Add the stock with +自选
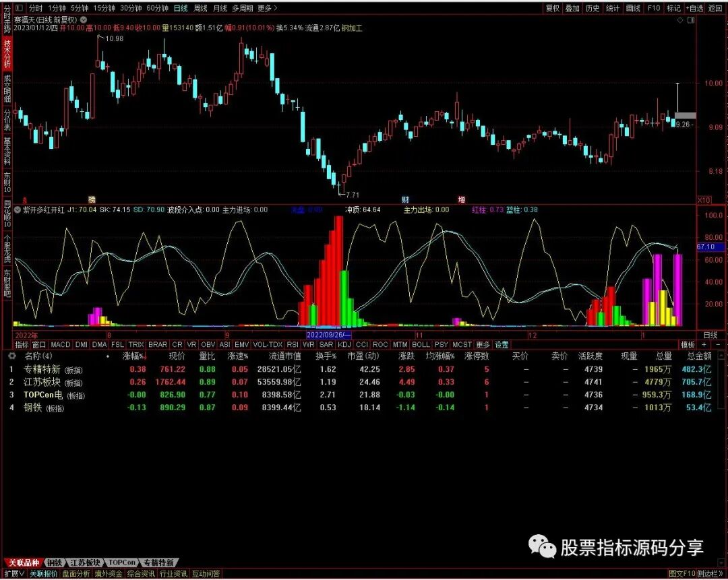This screenshot has height=580, width=728. pos(694,8)
